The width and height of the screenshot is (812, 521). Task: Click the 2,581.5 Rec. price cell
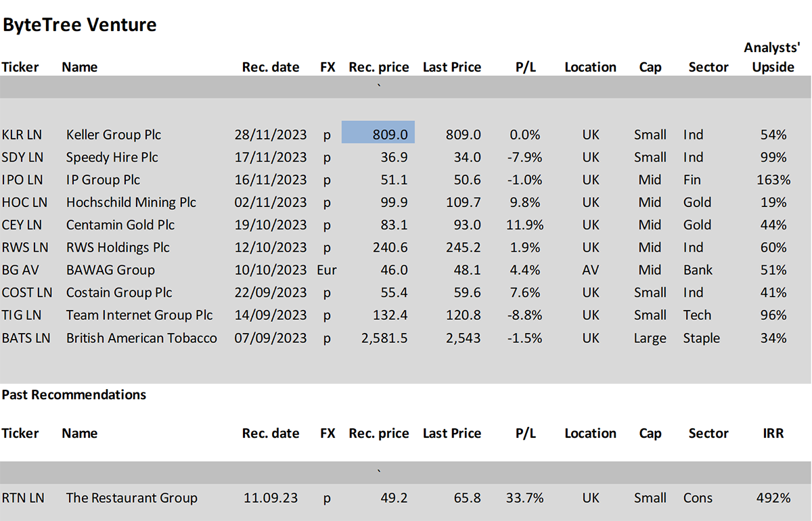384,338
